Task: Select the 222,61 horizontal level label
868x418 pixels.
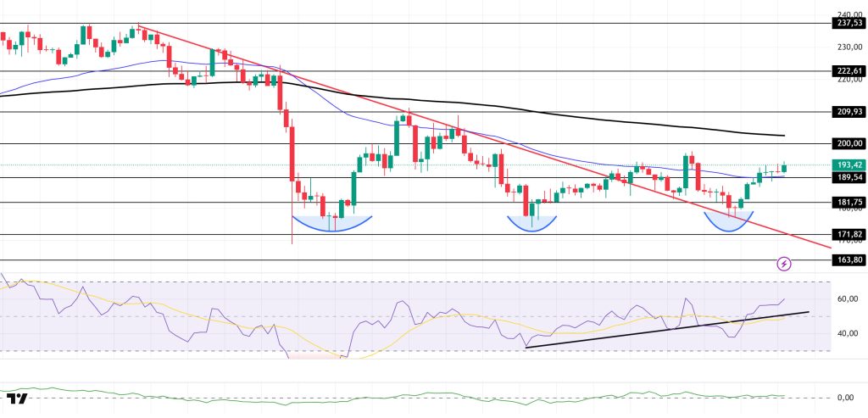Action: click(x=844, y=71)
